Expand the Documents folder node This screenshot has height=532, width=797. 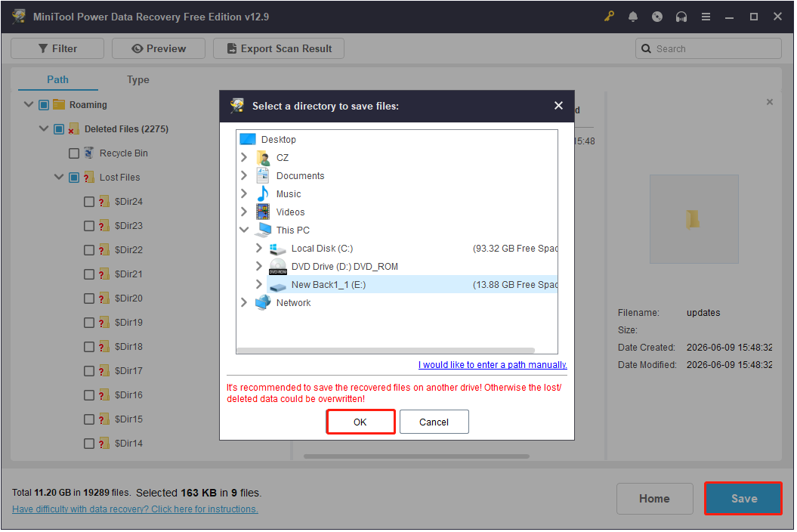(245, 175)
